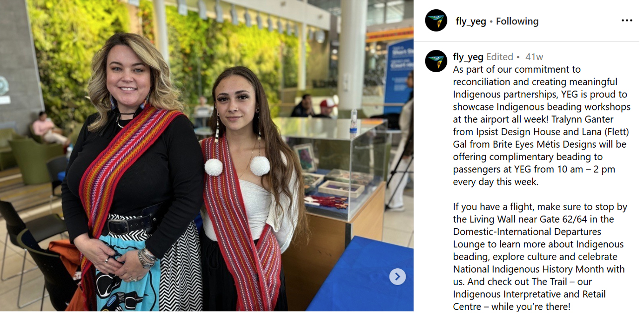Open the fly_yeg username link in the caption
Image resolution: width=644 pixels, height=314 pixels.
pyautogui.click(x=468, y=57)
